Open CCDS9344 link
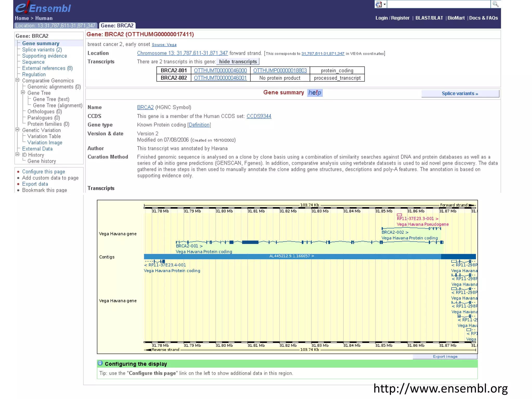 click(259, 116)
